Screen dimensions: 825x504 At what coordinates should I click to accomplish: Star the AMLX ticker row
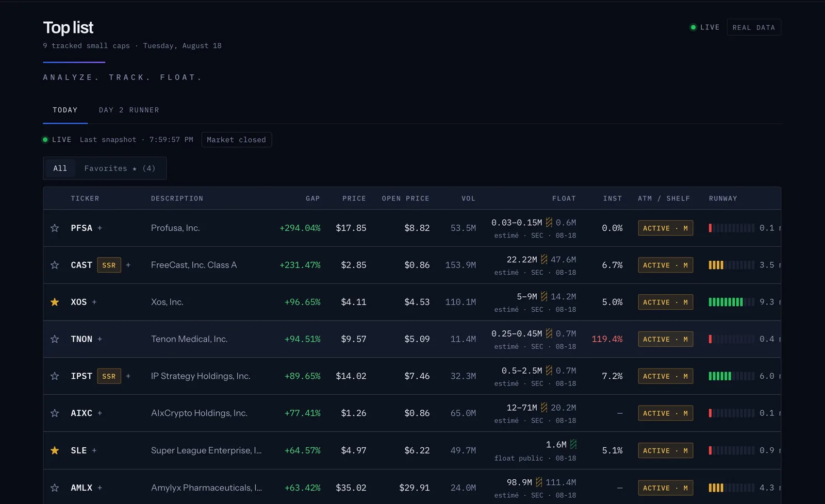pyautogui.click(x=55, y=488)
